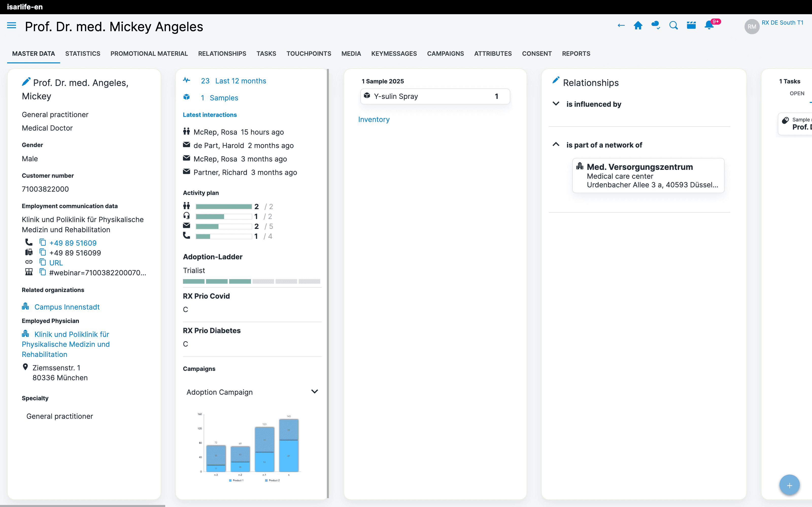
Task: Click the floating plus button
Action: coord(789,485)
